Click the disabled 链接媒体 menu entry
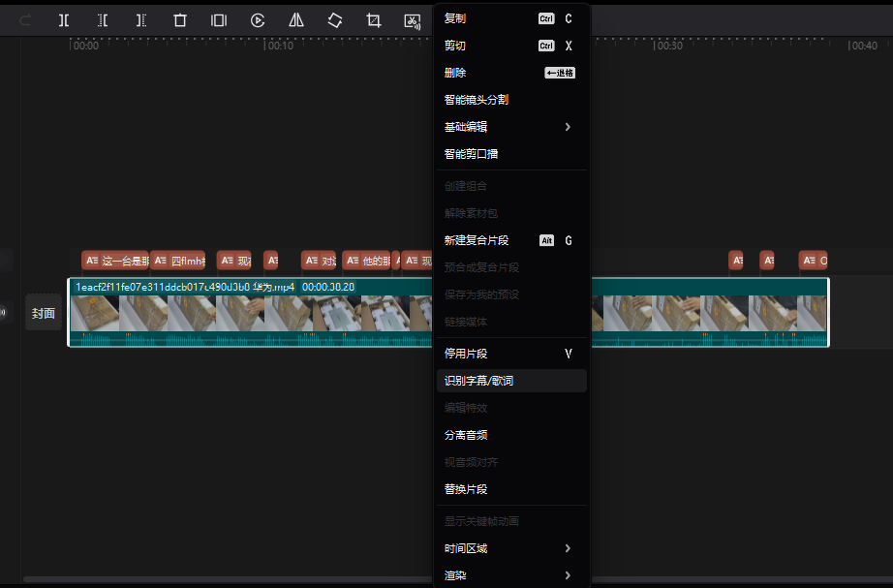Screen dimensions: 893x588 point(511,322)
